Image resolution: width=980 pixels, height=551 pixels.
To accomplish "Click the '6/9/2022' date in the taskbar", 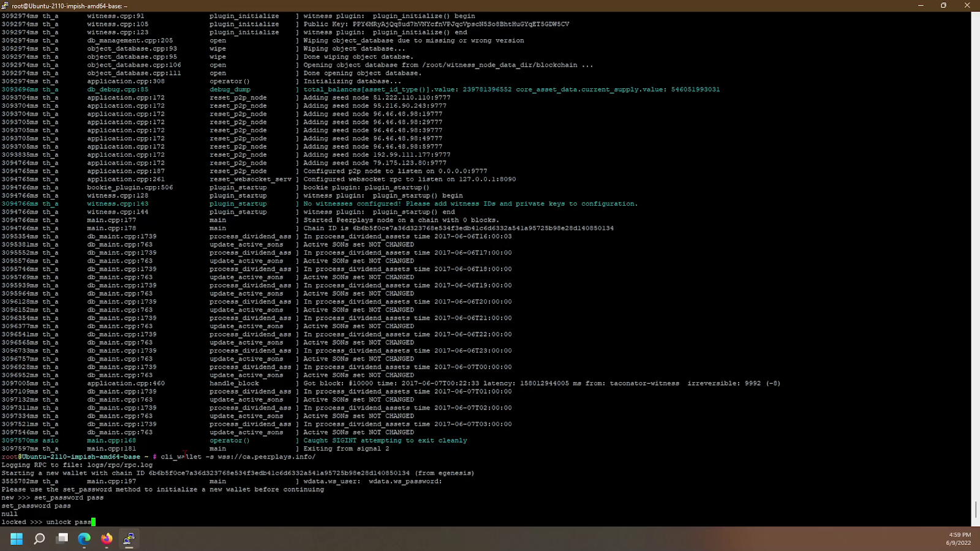I will 959,543.
